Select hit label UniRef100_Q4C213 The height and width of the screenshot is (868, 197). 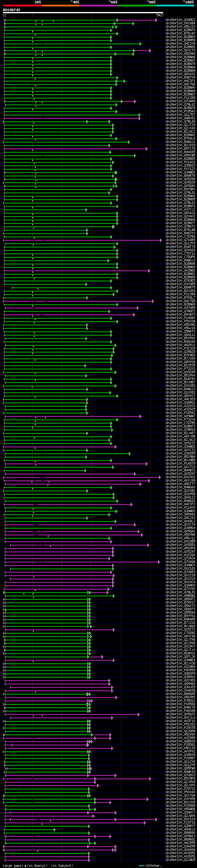point(180,518)
